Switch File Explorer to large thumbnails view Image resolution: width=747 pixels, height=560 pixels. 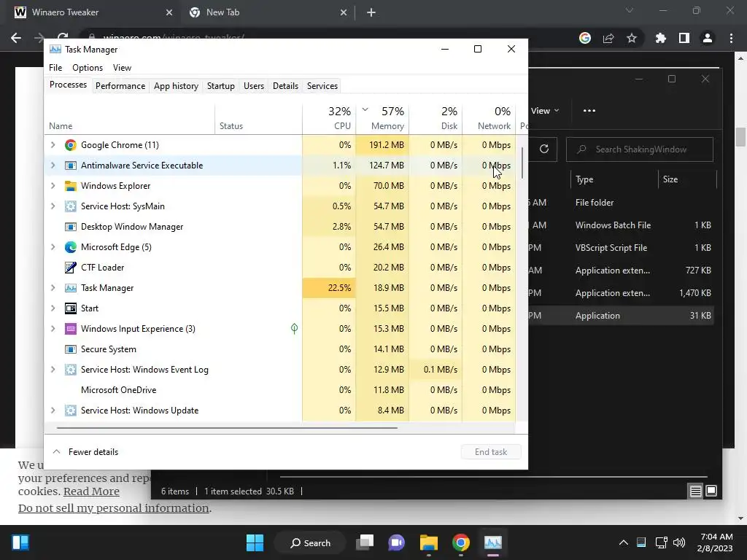point(711,491)
